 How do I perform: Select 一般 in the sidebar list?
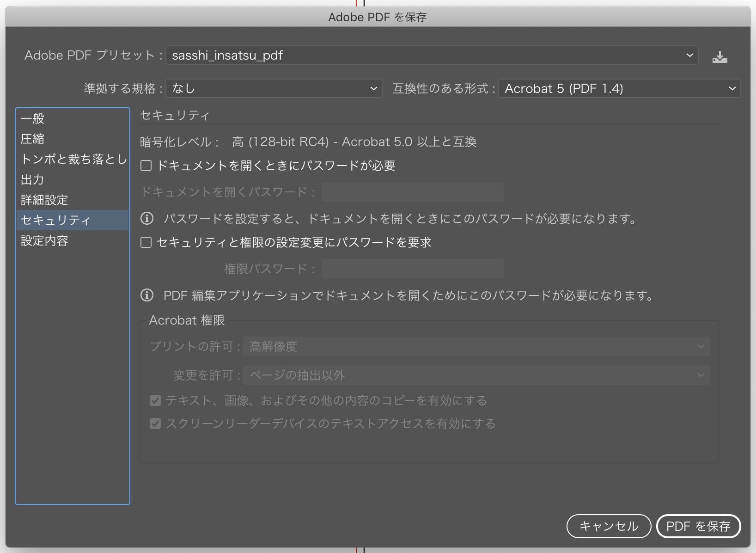click(72, 118)
